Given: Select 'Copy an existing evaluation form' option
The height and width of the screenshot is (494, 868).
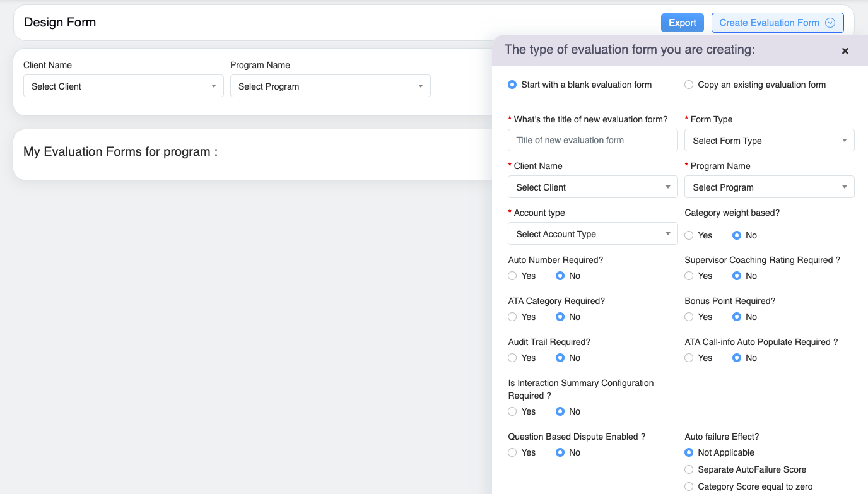Looking at the screenshot, I should [689, 85].
